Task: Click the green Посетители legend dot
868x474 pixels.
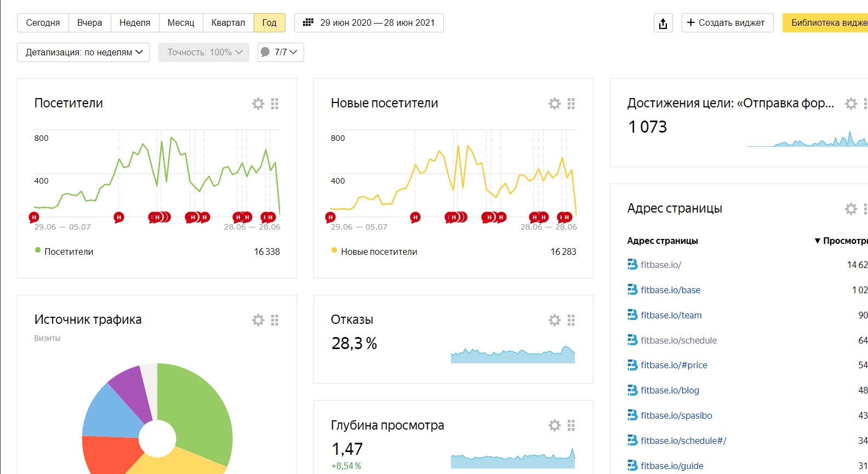Action: click(38, 250)
